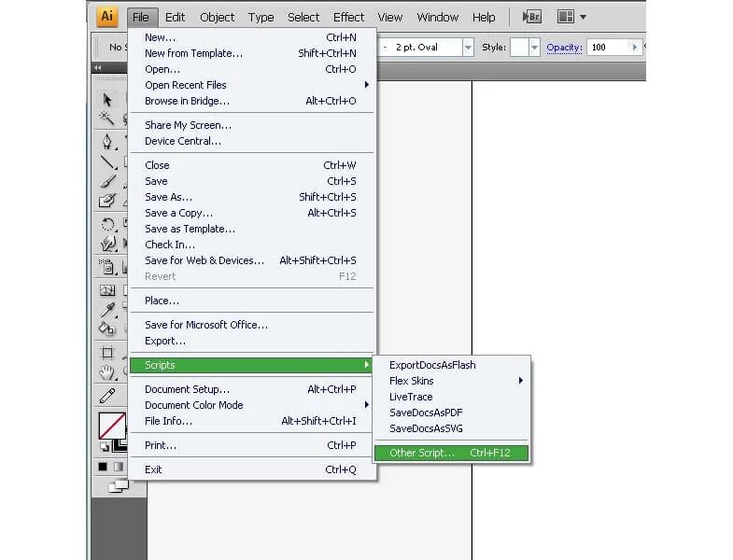This screenshot has width=733, height=560.
Task: Choose New from Template…
Action: click(251, 53)
